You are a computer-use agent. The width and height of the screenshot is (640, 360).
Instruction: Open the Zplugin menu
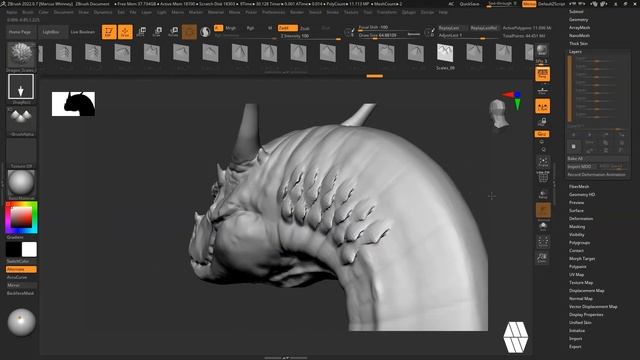[x=409, y=12]
